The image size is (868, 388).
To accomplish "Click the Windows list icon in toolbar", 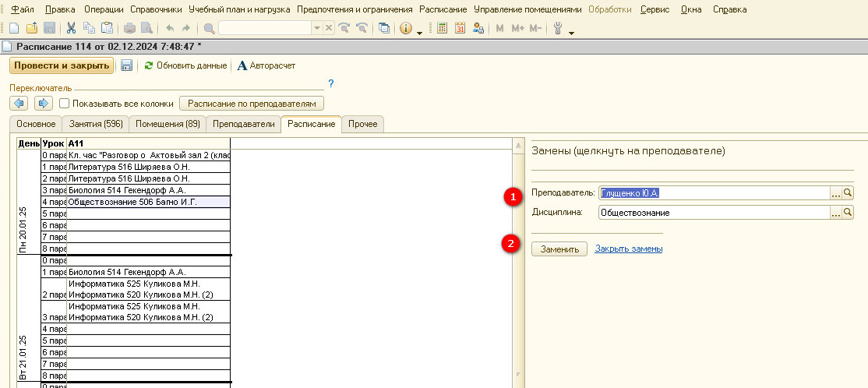I will 384,28.
